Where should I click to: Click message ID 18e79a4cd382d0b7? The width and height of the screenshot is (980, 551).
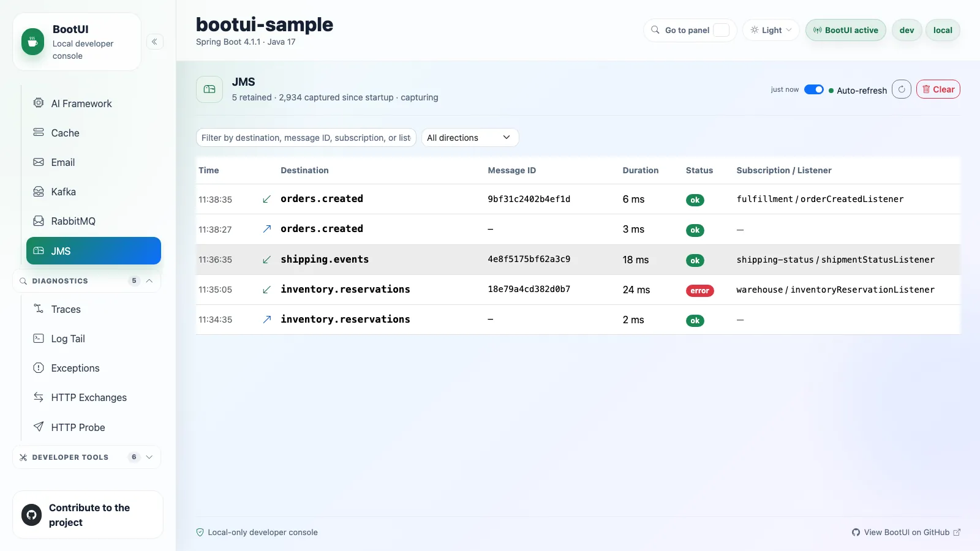(529, 289)
